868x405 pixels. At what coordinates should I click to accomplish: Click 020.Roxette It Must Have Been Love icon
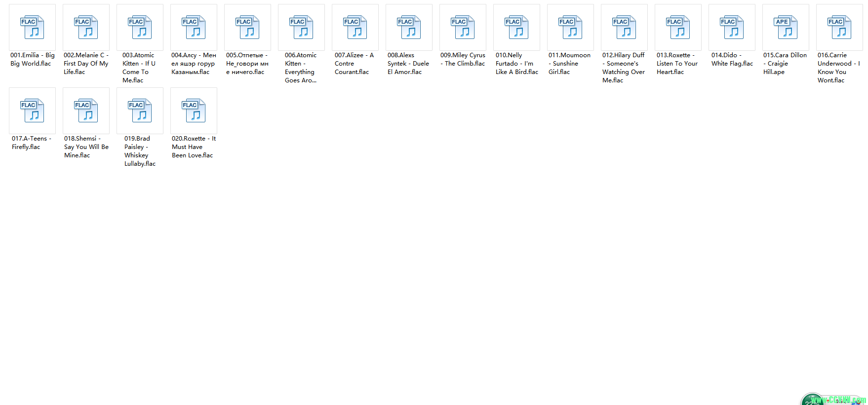click(194, 110)
